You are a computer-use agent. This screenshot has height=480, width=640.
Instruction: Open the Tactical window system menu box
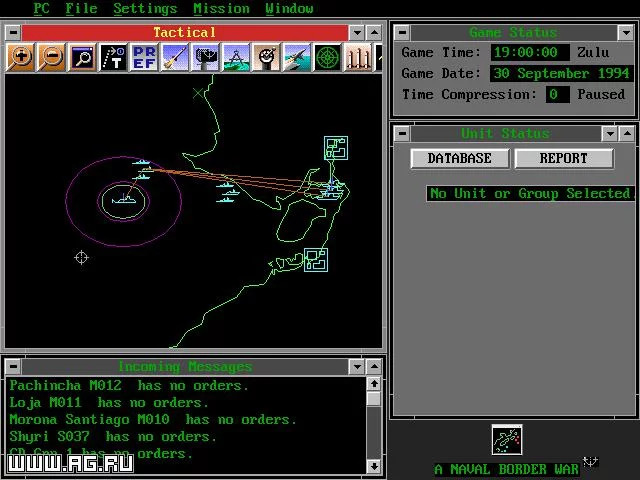point(13,33)
